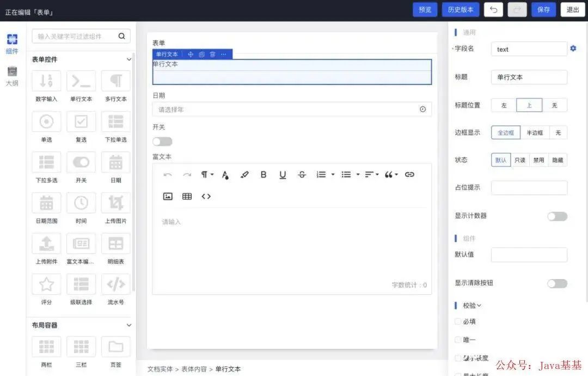This screenshot has height=376, width=588.
Task: Open paragraph format dropdown in editor
Action: pyautogui.click(x=207, y=174)
